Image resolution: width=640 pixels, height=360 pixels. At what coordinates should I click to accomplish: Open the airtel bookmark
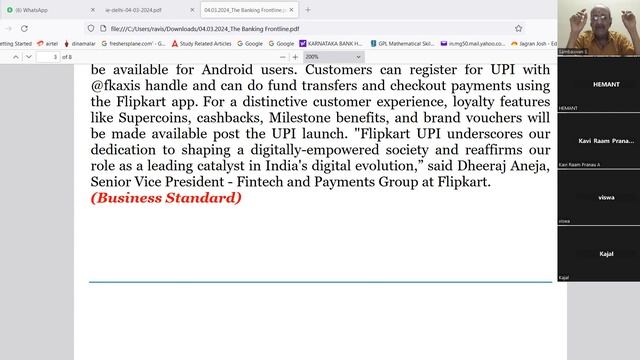click(x=47, y=44)
